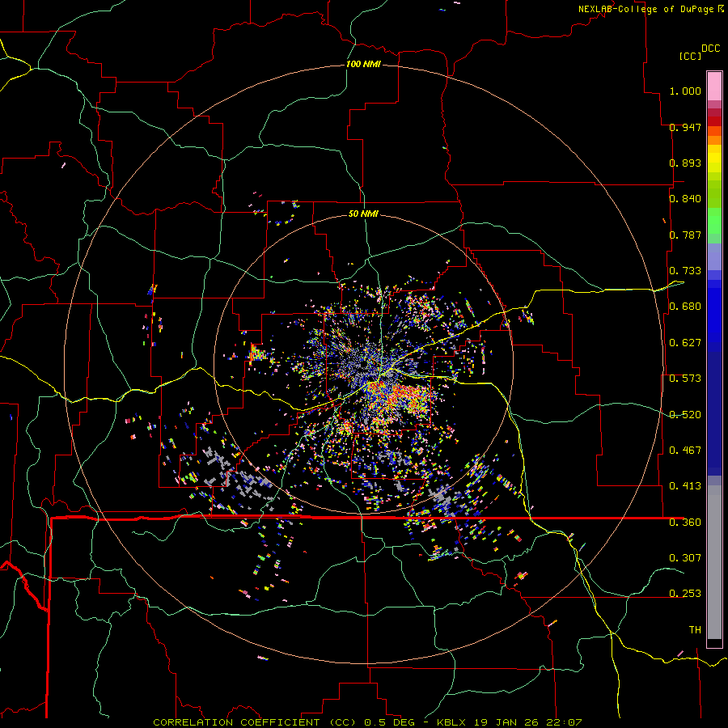Screen dimensions: 728x728
Task: Click the 0.520 scale value
Action: click(685, 415)
